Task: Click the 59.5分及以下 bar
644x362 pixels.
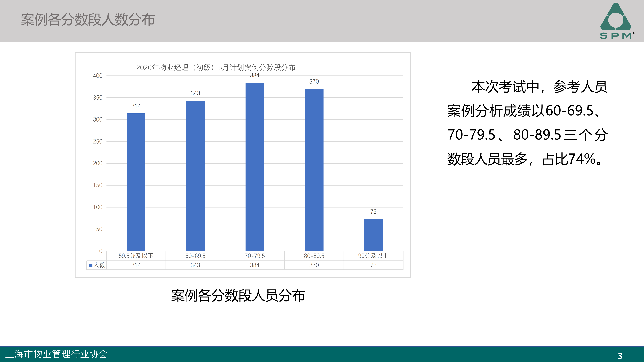Action: [x=136, y=182]
